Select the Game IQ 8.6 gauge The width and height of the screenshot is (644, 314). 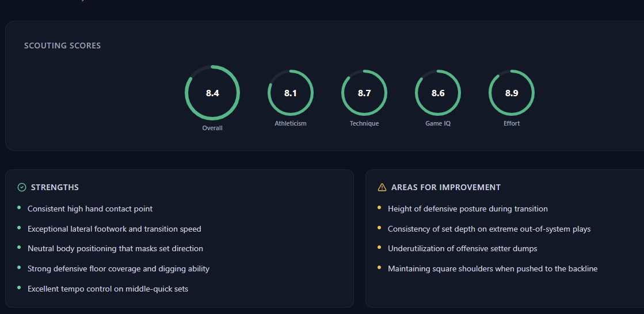click(x=438, y=93)
